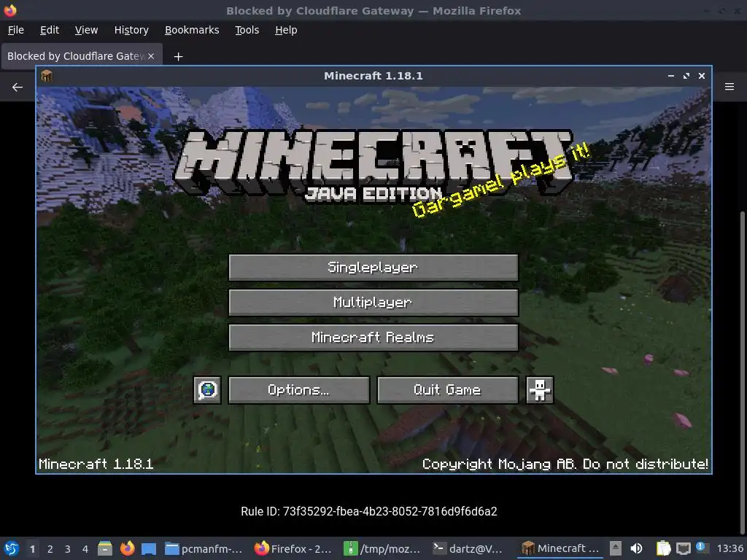
Task: Open a new Firefox tab
Action: pos(178,57)
